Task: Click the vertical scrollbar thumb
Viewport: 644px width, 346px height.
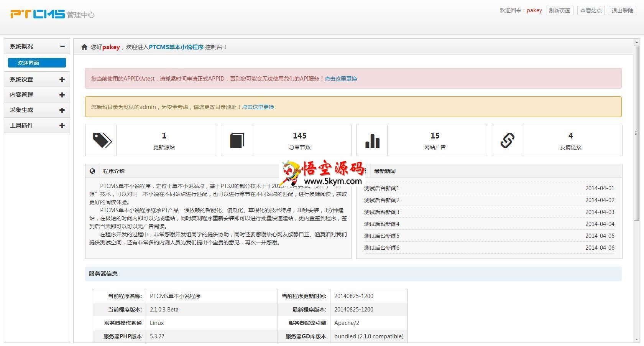Action: 637,133
